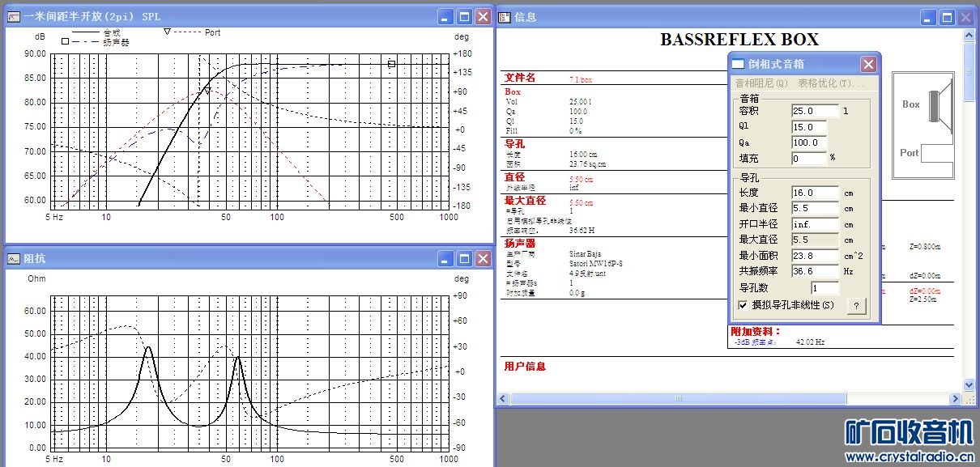Click the scroll-down arrow in 信息 window
This screenshot has height=467, width=980.
pyautogui.click(x=969, y=385)
